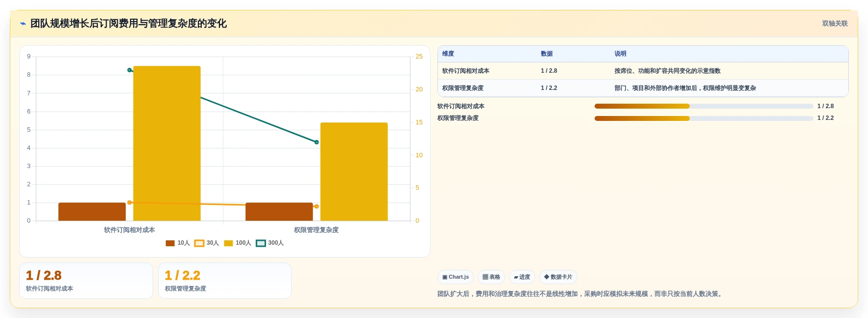The height and width of the screenshot is (318, 868).
Task: Click the yellow 100人 bar for 软件订阅相对成本
Action: point(167,144)
